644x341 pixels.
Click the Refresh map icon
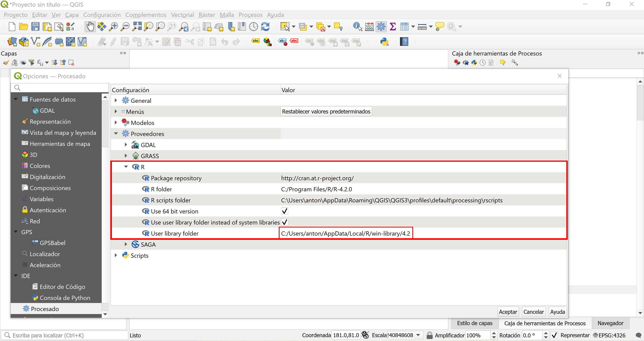coord(265,27)
